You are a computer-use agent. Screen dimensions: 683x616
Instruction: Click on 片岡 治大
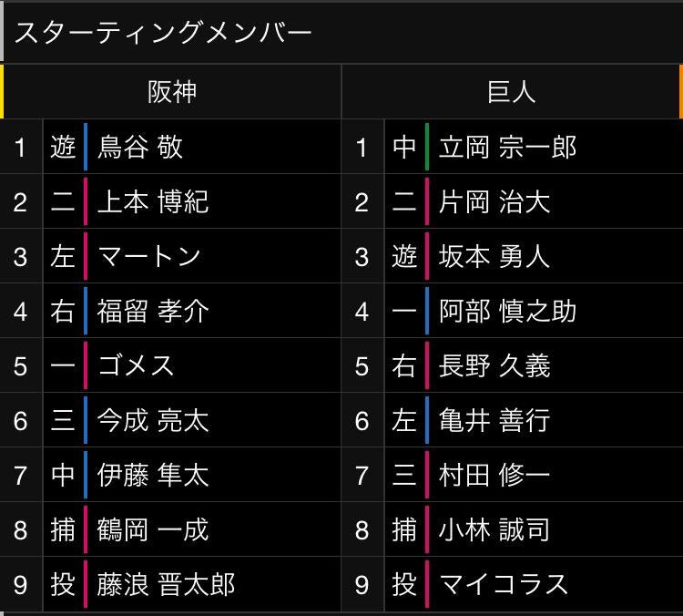coord(494,202)
